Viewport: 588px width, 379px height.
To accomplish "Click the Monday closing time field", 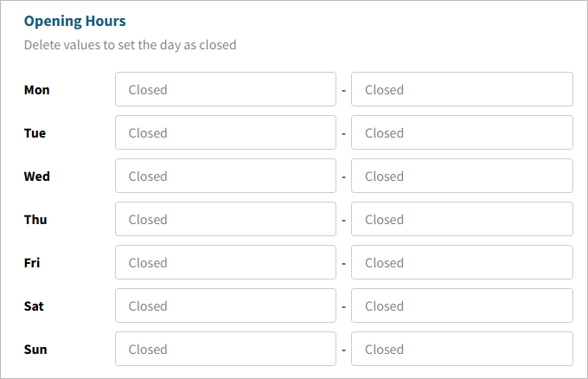I will click(462, 89).
